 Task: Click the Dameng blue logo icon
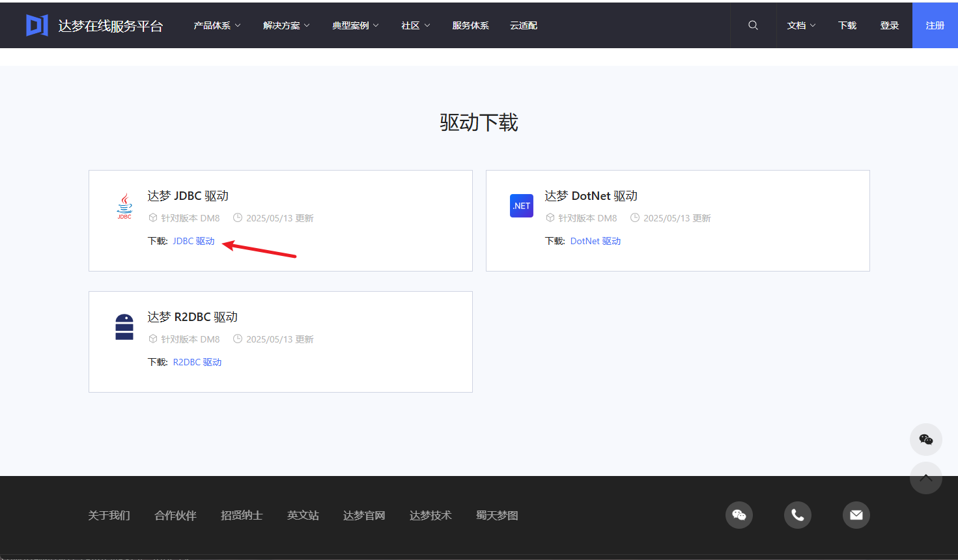[36, 25]
